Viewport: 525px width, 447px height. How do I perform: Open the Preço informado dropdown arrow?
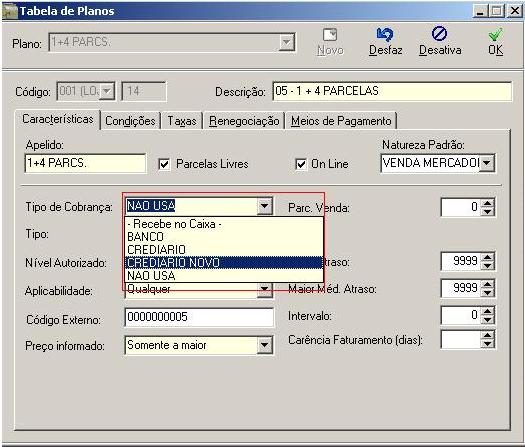pos(265,345)
